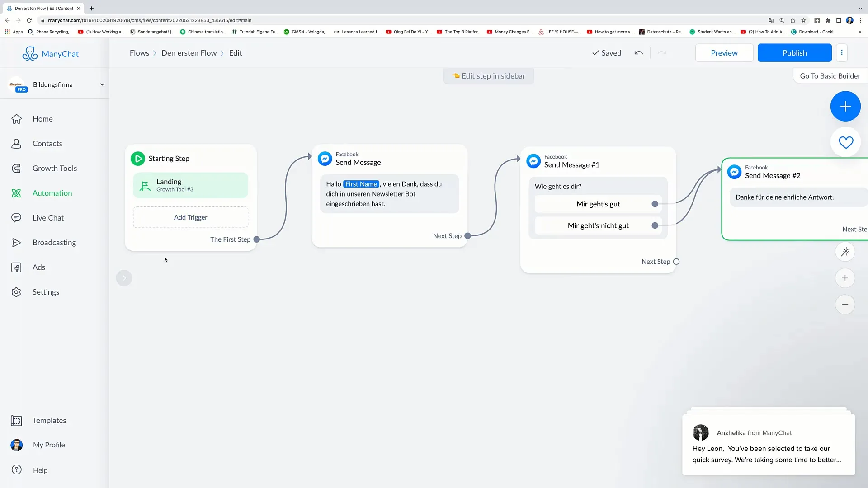The height and width of the screenshot is (488, 868).
Task: Click the Preview button
Action: point(724,53)
